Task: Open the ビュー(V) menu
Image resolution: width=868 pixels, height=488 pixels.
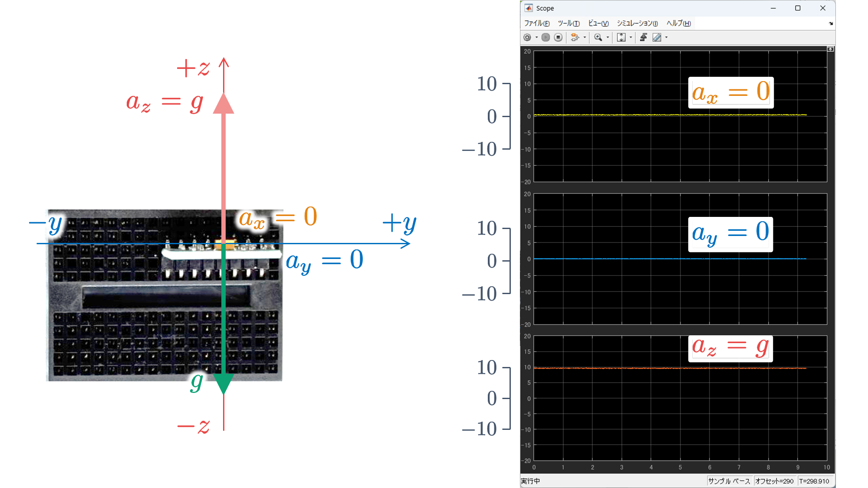Action: coord(598,23)
